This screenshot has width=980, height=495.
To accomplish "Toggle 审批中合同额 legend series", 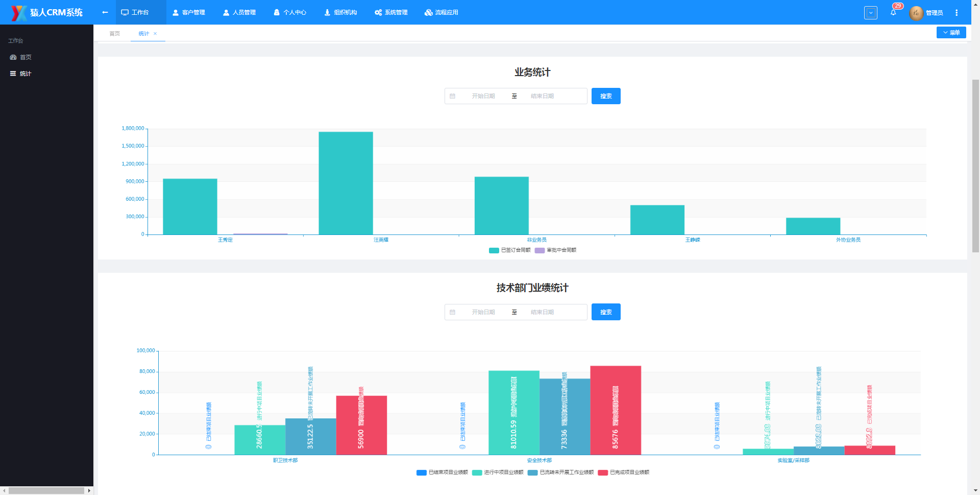I will (555, 250).
